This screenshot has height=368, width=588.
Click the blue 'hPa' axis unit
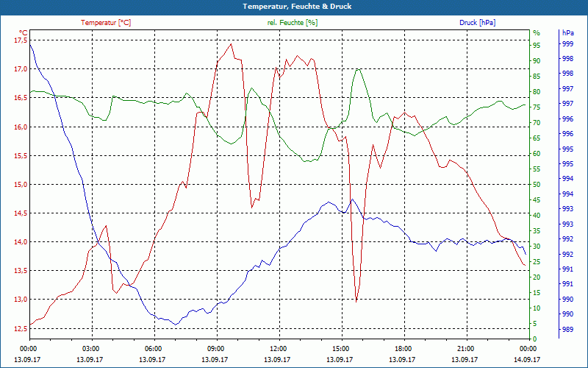568,33
